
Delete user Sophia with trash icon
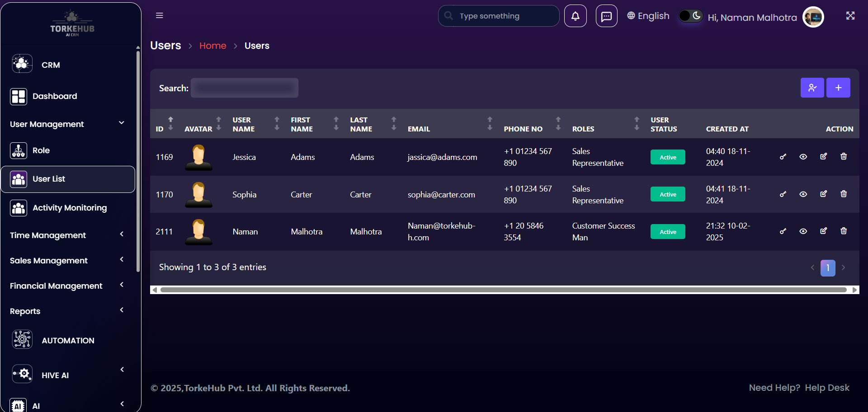tap(843, 194)
